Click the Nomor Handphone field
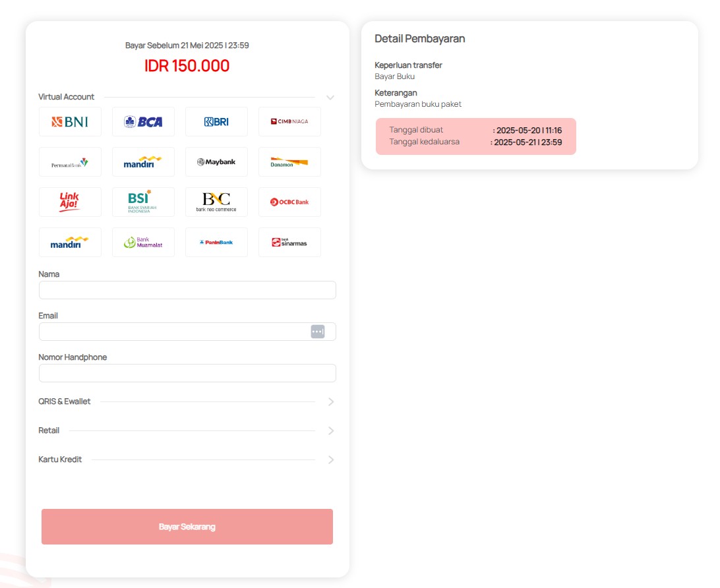 point(187,373)
